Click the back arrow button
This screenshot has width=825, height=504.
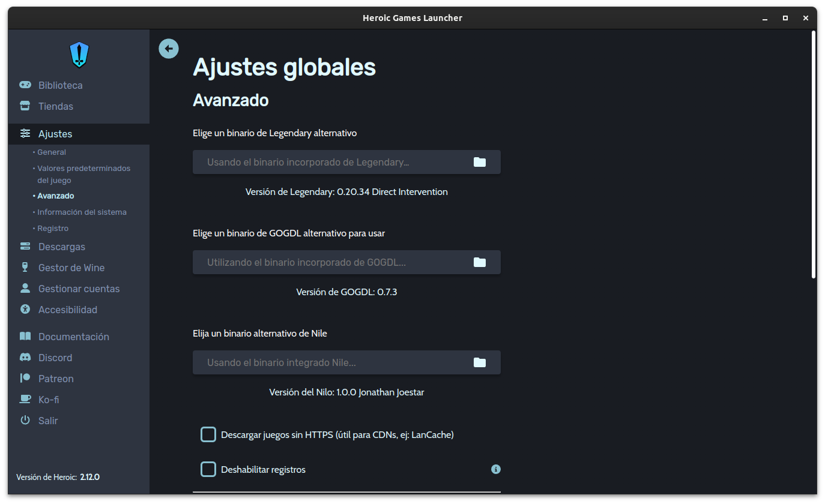point(169,49)
